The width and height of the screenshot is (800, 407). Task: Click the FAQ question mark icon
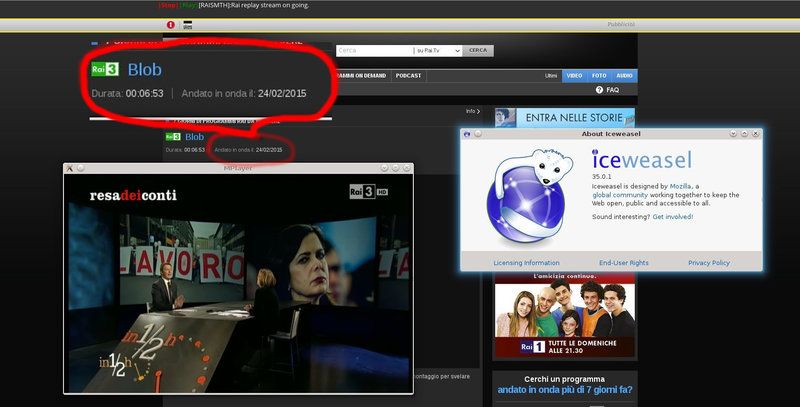click(599, 90)
